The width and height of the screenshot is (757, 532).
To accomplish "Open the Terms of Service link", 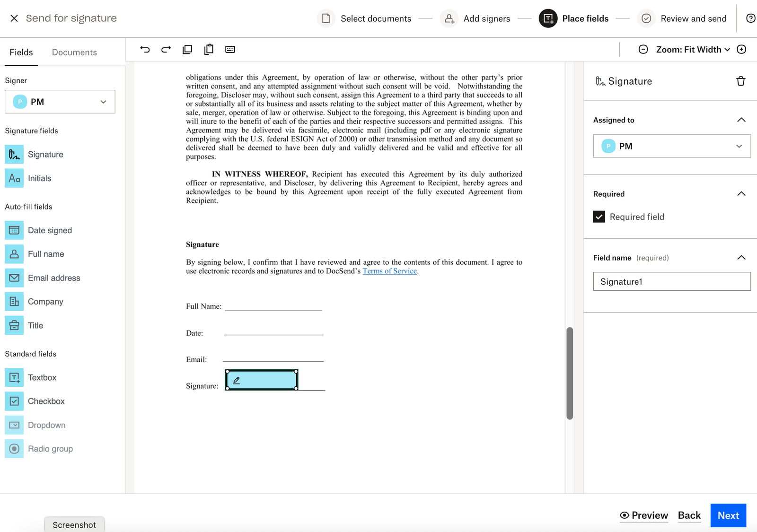I will 389,271.
